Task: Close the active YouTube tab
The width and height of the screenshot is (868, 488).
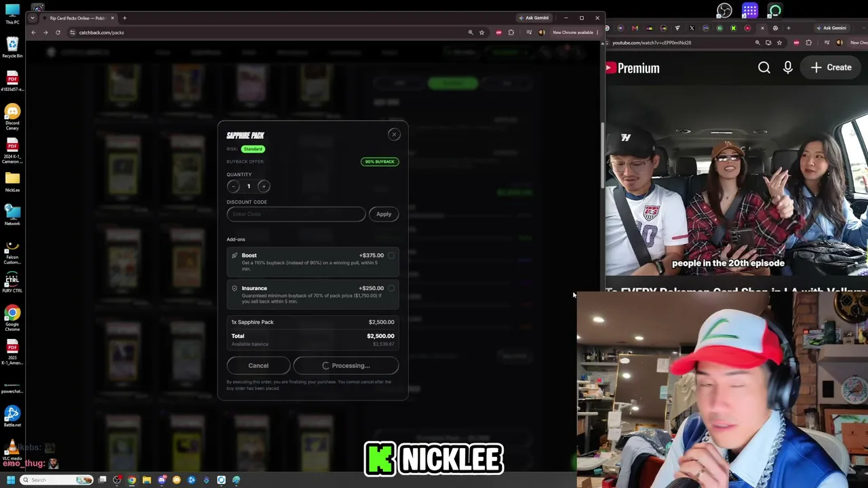Action: click(x=762, y=28)
